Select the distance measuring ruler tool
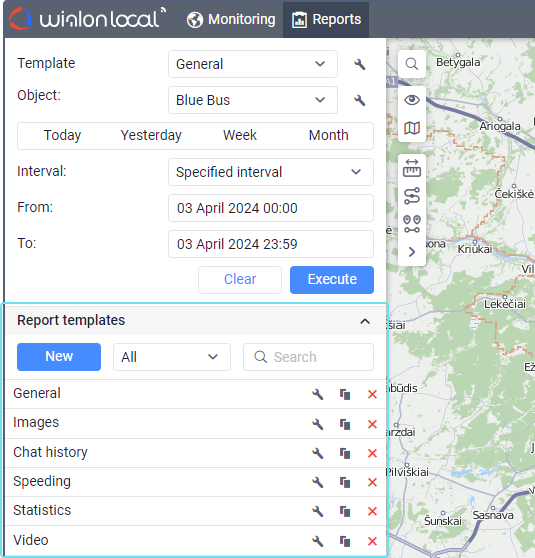The width and height of the screenshot is (535, 558). coord(412,168)
